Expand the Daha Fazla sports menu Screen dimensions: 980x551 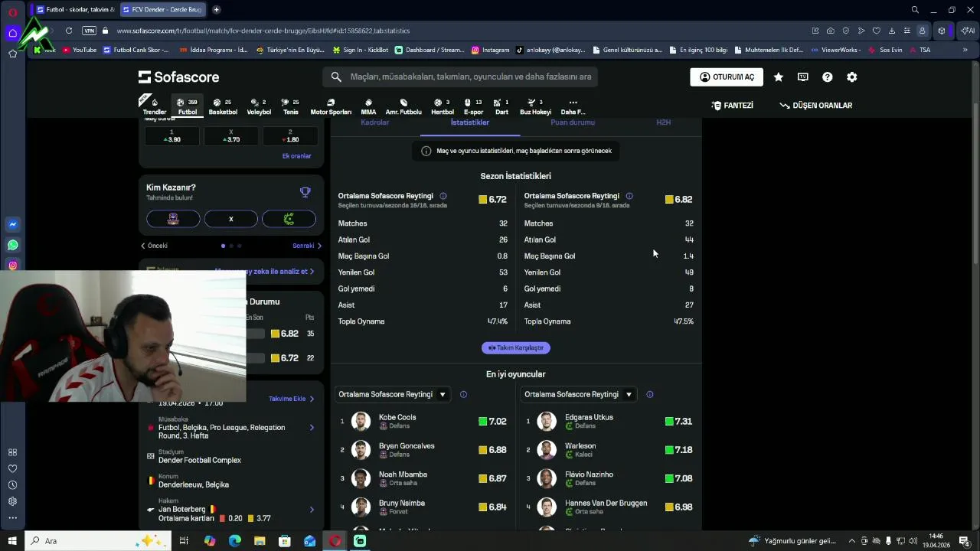(x=573, y=106)
